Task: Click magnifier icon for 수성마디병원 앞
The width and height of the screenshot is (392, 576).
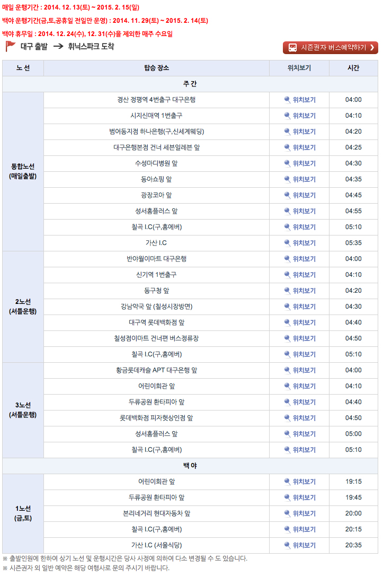Action: click(x=288, y=163)
